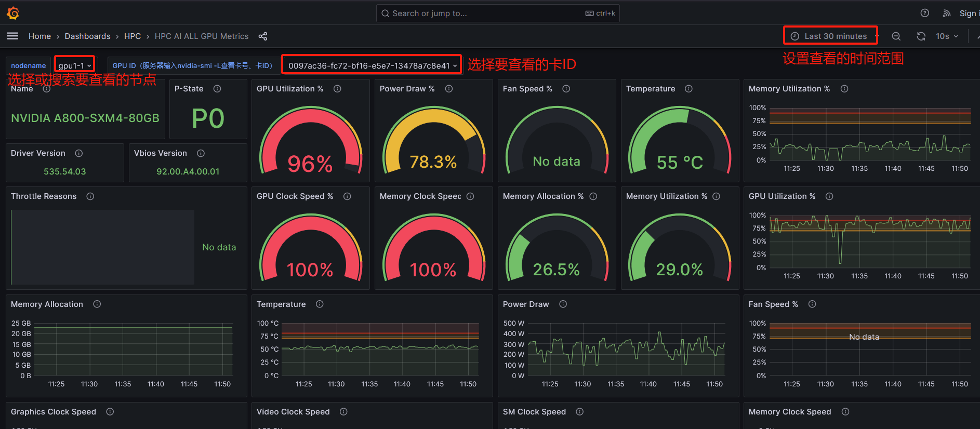This screenshot has height=429, width=980.
Task: Focus the Search or jump to field
Action: 498,14
